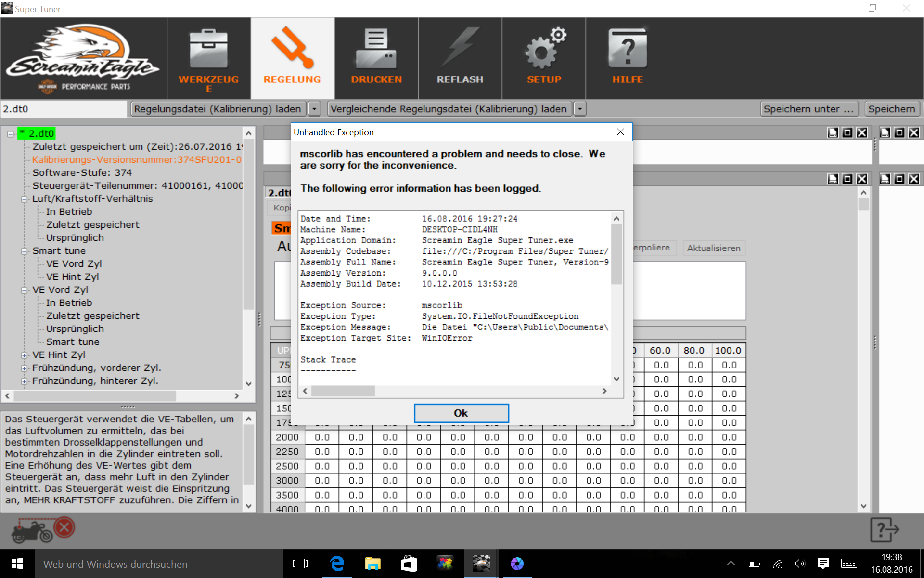Open dropdown next to Regelungsdatei laden
The height and width of the screenshot is (578, 924).
314,109
